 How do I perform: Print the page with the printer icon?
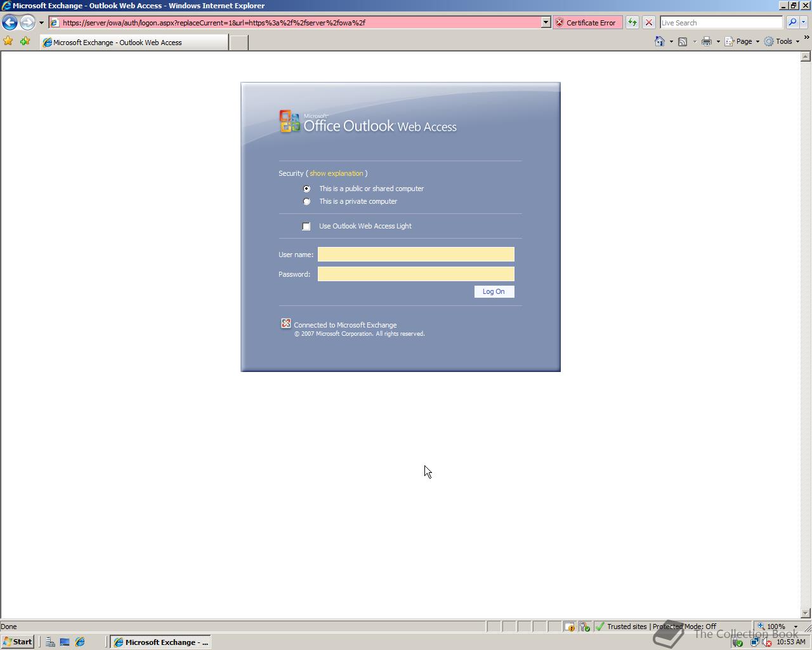click(706, 41)
